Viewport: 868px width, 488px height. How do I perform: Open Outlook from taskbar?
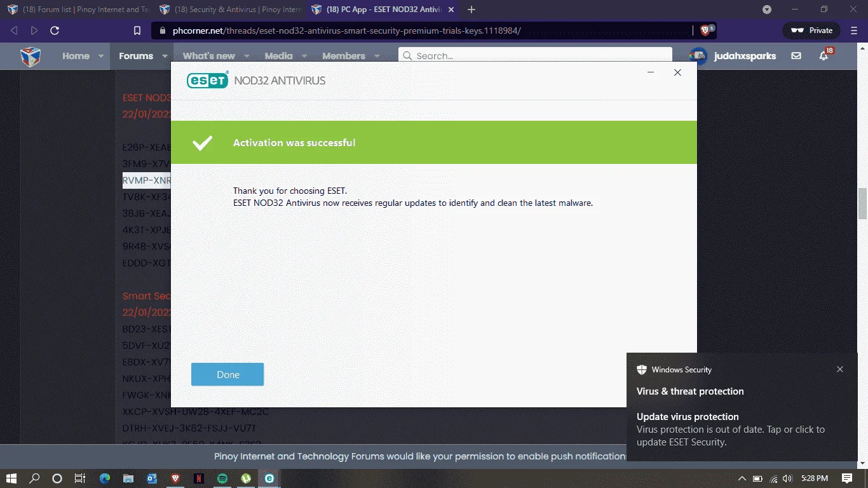(x=152, y=478)
